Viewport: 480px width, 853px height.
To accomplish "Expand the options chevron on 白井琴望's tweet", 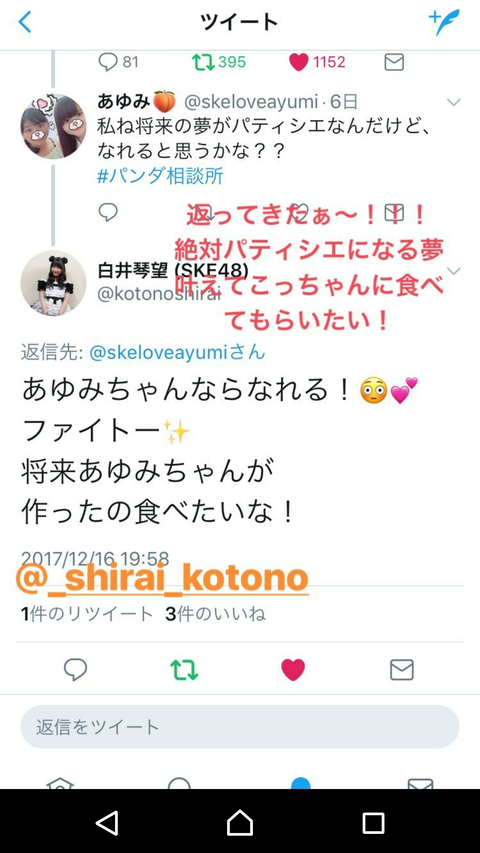I will tap(453, 270).
